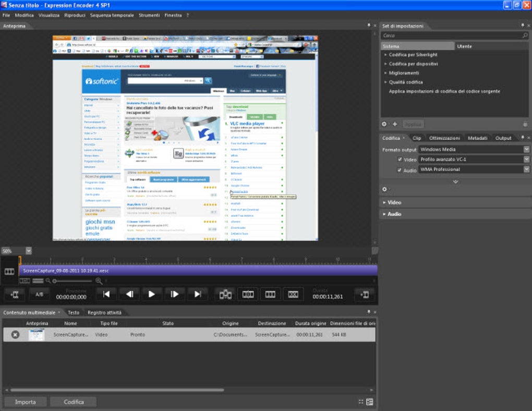Expand Miglioramenti presets
The height and width of the screenshot is (411, 532).
[x=385, y=73]
